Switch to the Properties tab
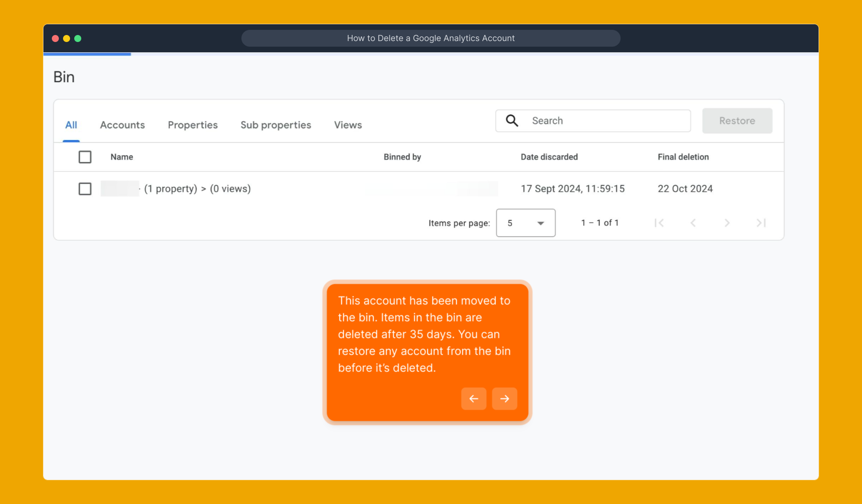Viewport: 862px width, 504px height. (x=192, y=125)
